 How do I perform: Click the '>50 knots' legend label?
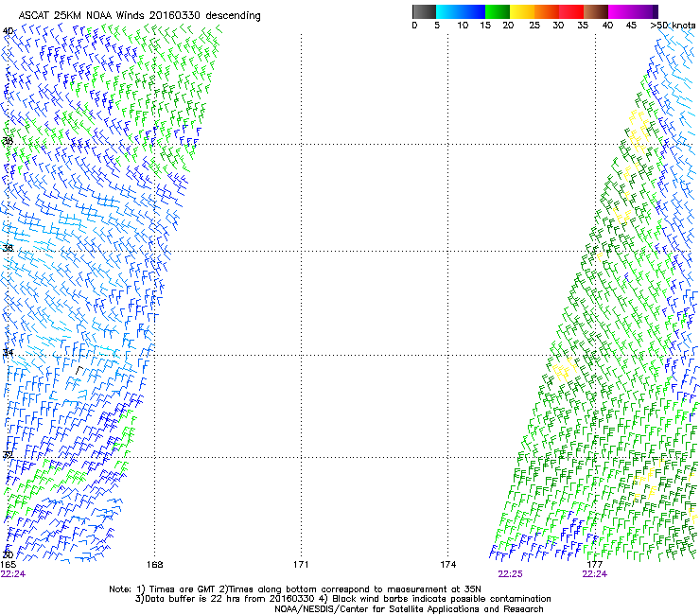(x=673, y=26)
